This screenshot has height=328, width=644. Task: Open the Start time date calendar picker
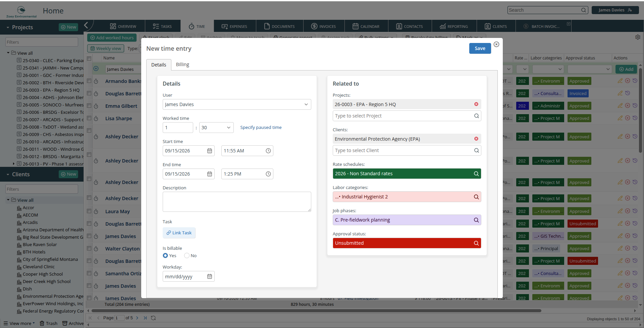coord(210,151)
